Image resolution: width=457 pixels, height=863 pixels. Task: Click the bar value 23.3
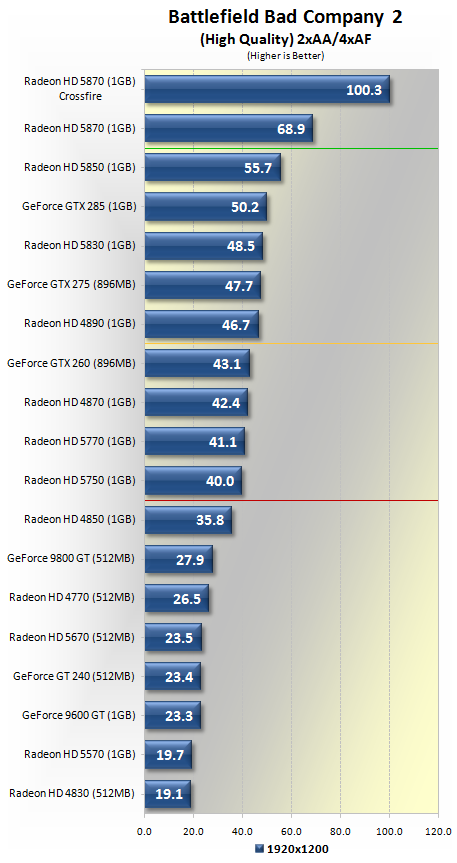click(178, 716)
